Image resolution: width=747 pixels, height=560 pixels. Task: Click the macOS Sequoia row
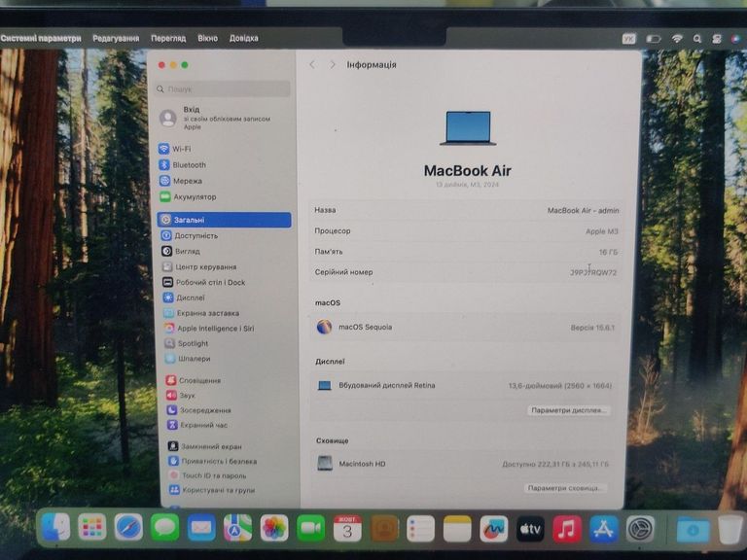point(467,327)
